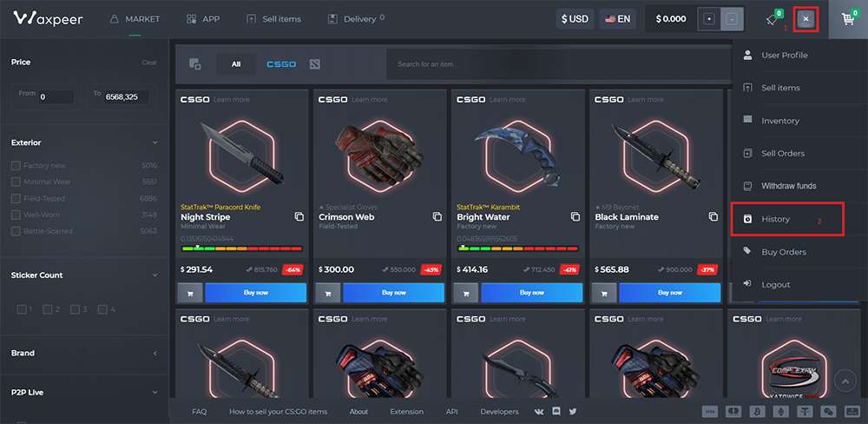Select Inventory in the user menu
The height and width of the screenshot is (424, 868).
click(x=779, y=121)
